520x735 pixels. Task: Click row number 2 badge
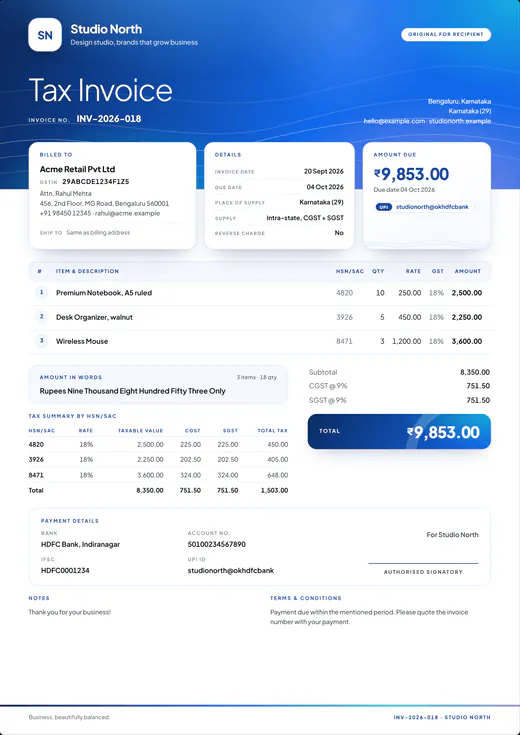[x=41, y=317]
